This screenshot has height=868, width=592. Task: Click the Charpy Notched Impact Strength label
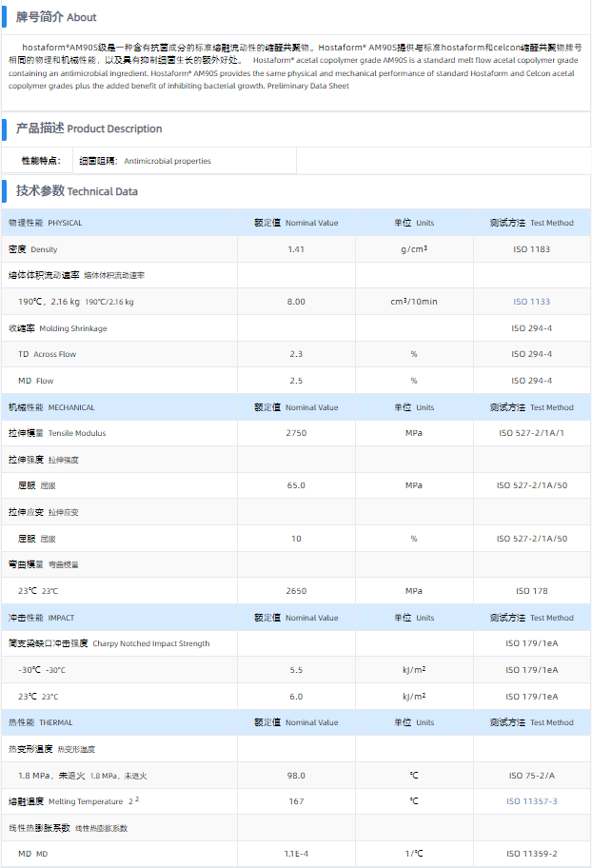click(109, 643)
